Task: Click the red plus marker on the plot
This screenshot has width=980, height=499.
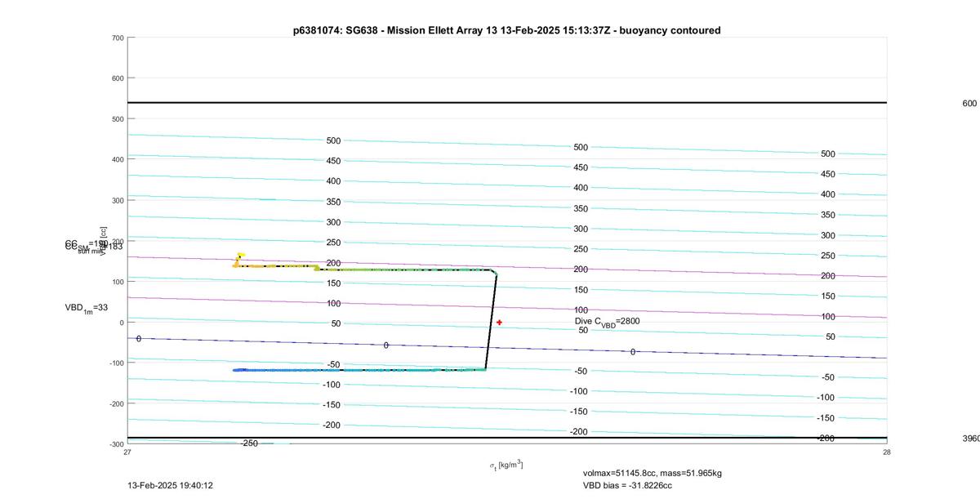Action: click(x=499, y=323)
